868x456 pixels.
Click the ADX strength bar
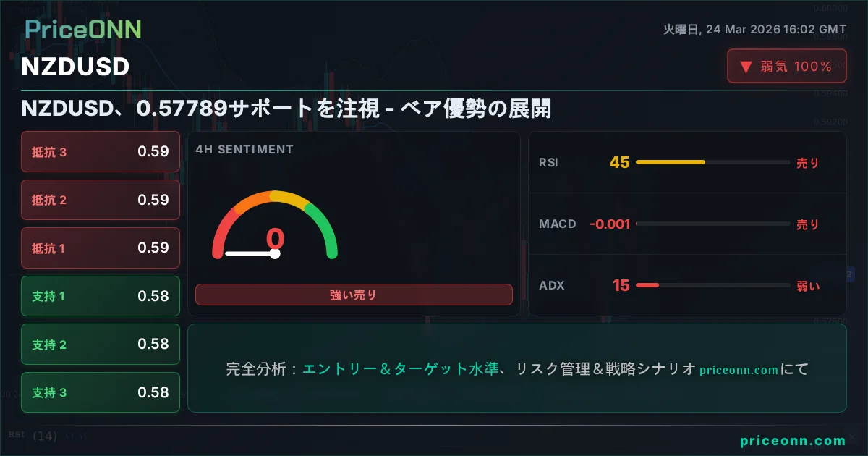[712, 286]
